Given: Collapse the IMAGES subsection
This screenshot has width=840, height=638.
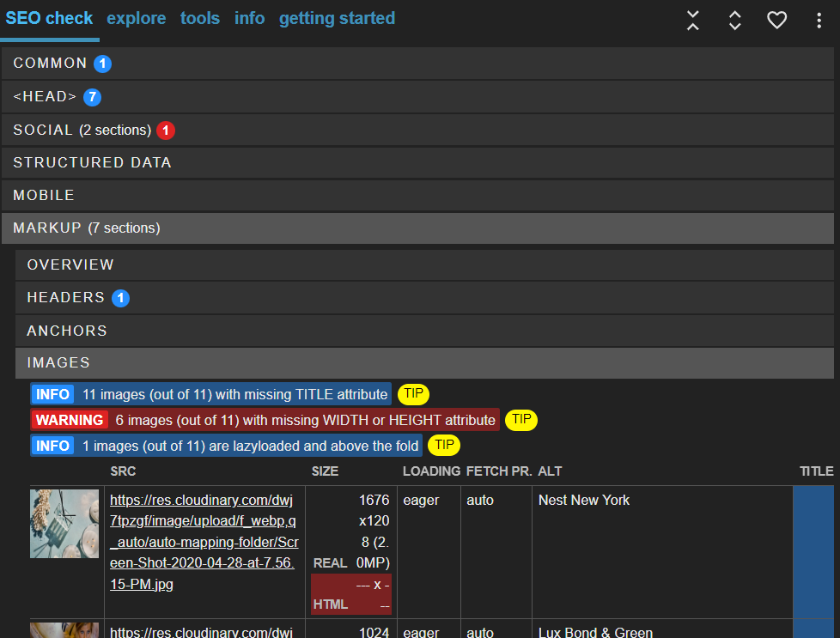Looking at the screenshot, I should coord(58,363).
